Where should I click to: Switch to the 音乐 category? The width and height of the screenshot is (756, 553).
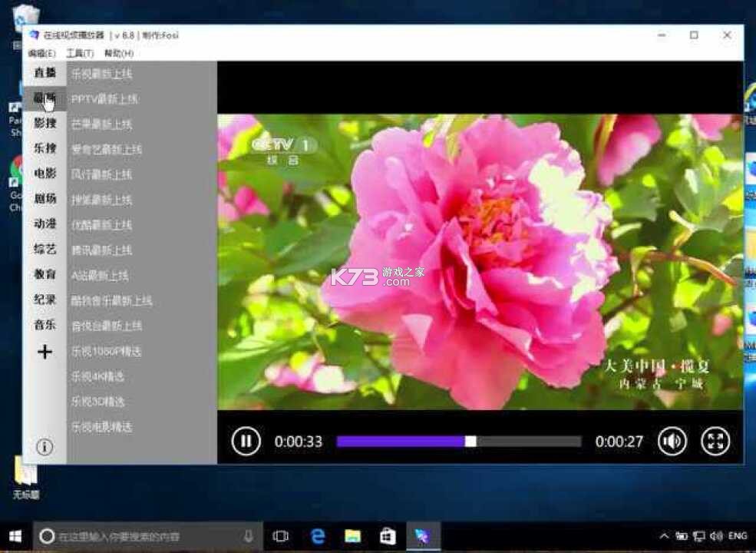[45, 325]
